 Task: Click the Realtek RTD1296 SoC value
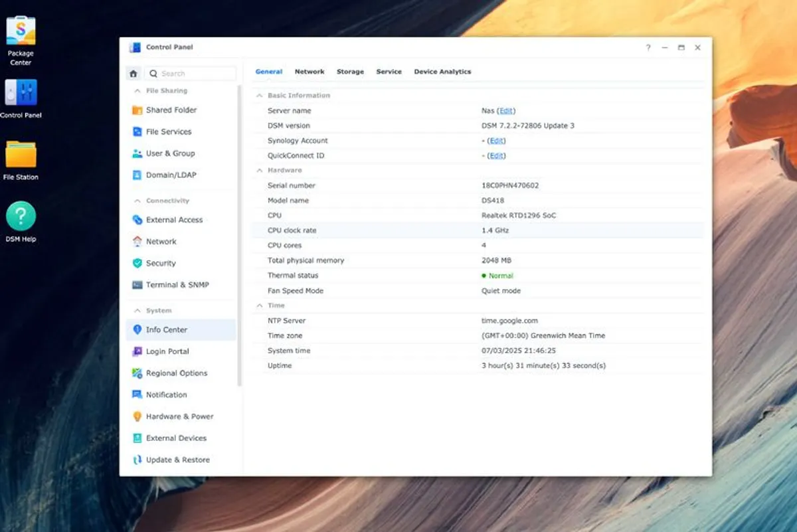coord(519,216)
